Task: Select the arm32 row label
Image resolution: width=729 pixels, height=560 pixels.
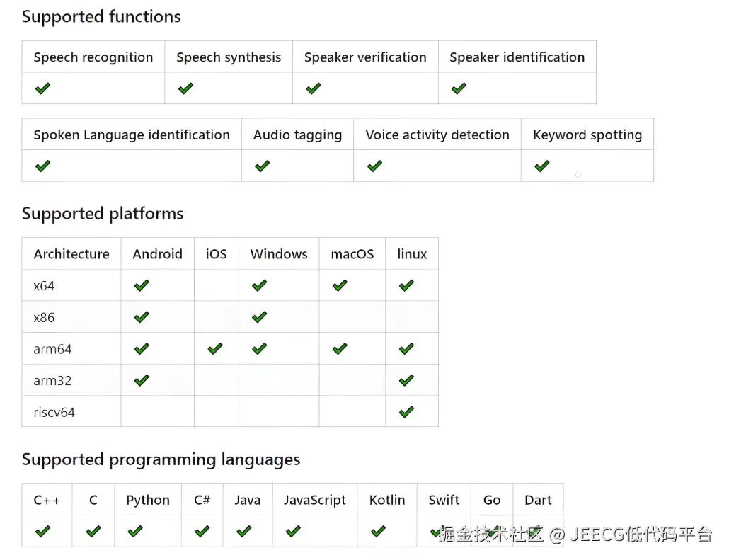Action: tap(52, 380)
